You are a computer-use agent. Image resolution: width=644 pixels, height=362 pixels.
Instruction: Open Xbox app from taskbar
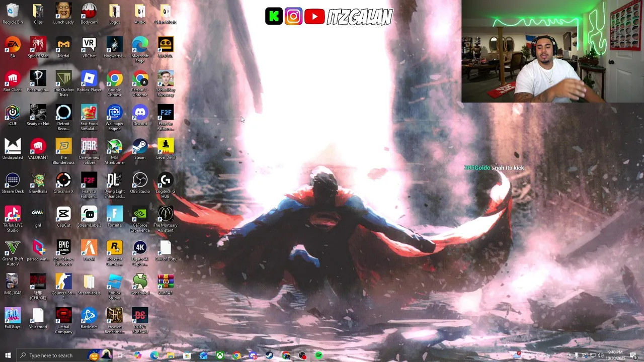pyautogui.click(x=220, y=355)
